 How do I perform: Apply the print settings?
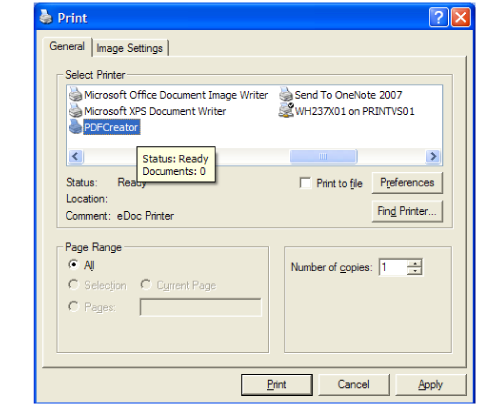[x=431, y=385]
